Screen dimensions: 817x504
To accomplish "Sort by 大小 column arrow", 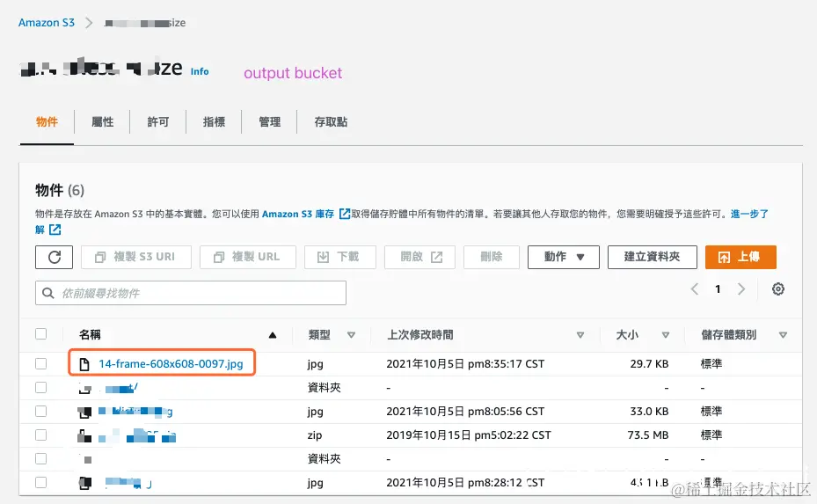I will pyautogui.click(x=666, y=335).
